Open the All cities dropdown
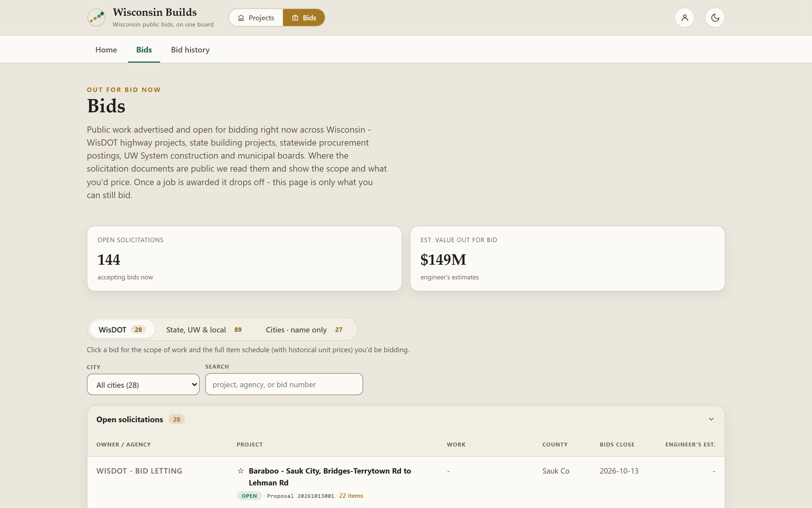The image size is (812, 508). click(x=143, y=384)
